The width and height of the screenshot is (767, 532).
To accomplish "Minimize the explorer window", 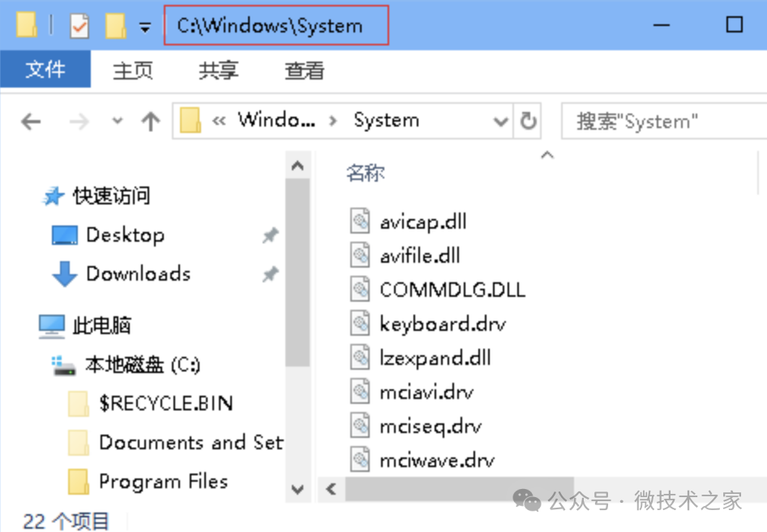I will pyautogui.click(x=662, y=25).
